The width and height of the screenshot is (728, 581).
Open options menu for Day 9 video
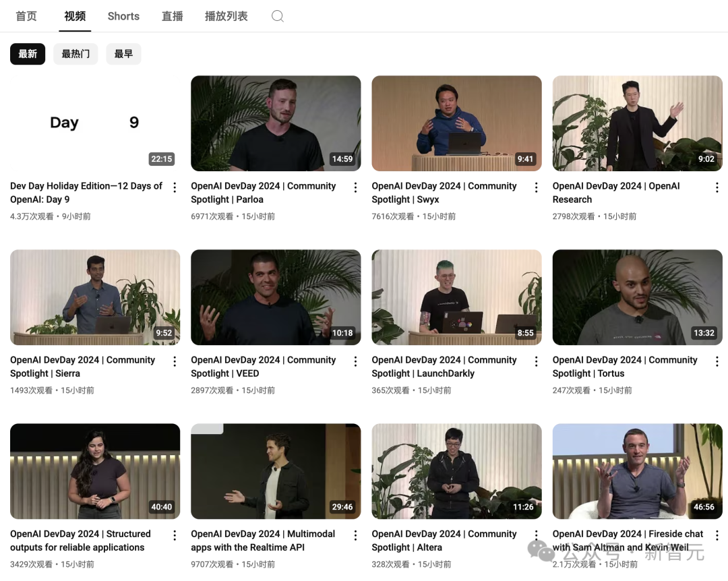point(175,187)
